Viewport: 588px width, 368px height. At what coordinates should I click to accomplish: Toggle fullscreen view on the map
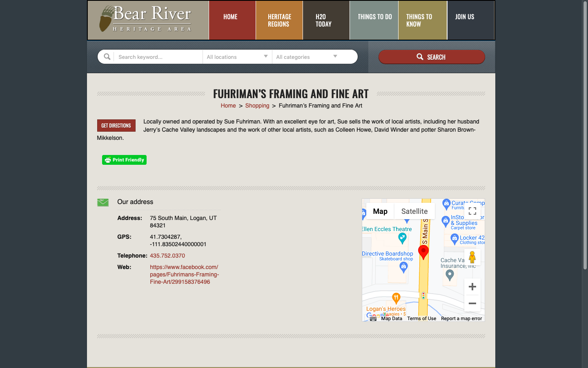[x=472, y=211]
